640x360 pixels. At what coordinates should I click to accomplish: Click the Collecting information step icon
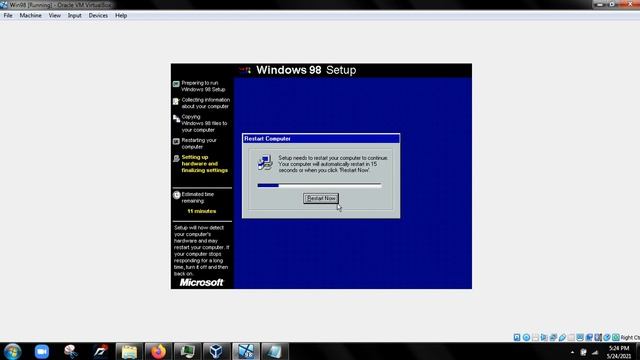point(176,101)
